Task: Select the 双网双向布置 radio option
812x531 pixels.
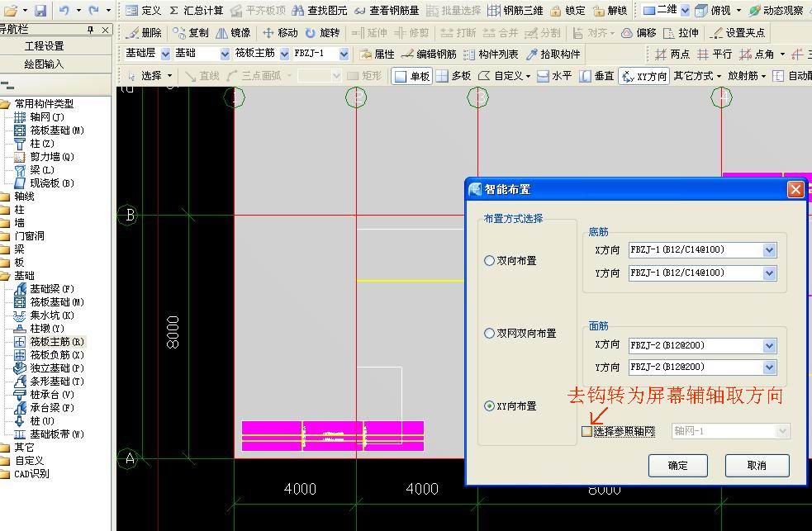Action: 489,334
